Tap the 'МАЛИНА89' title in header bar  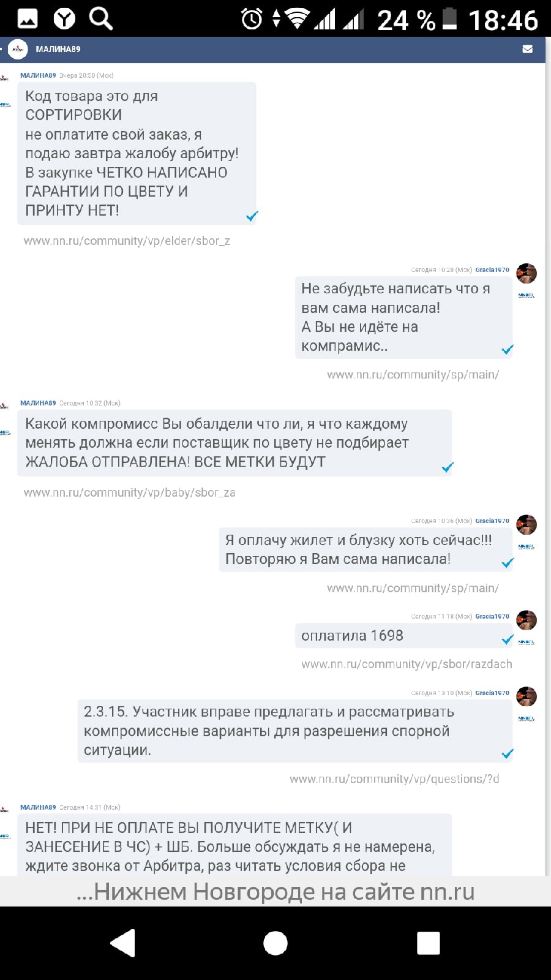click(58, 49)
